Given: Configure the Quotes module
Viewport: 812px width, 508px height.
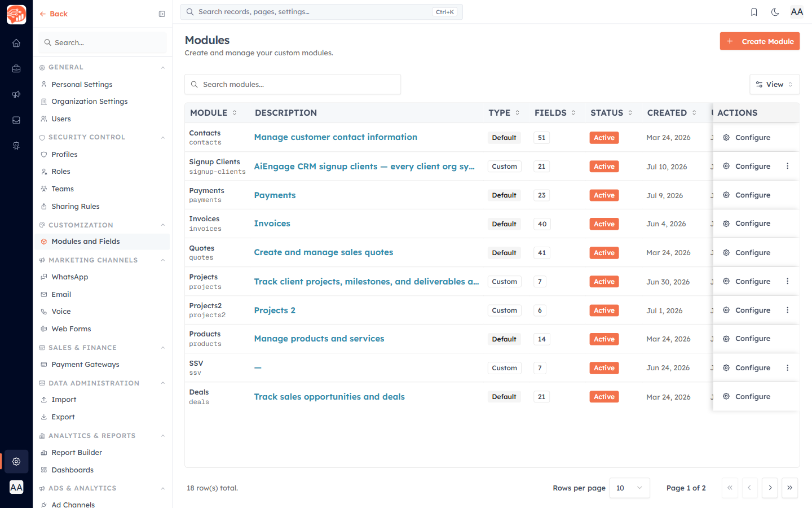Looking at the screenshot, I should (747, 252).
